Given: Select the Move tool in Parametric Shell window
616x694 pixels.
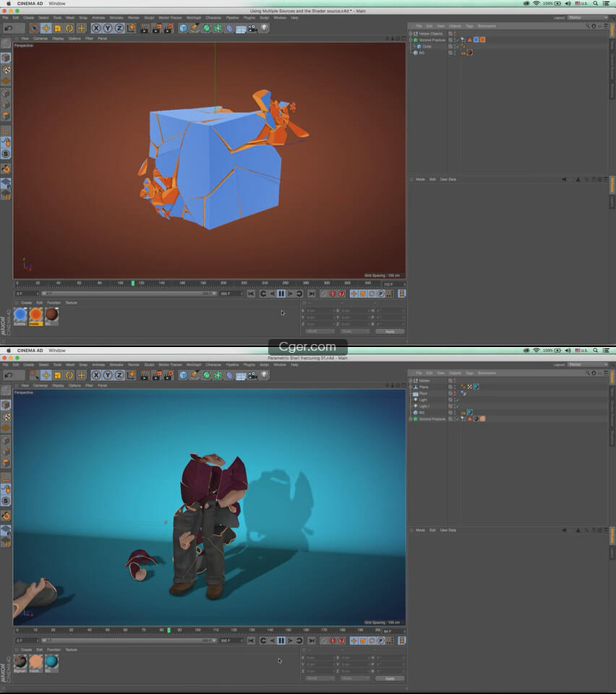Looking at the screenshot, I should click(x=46, y=375).
